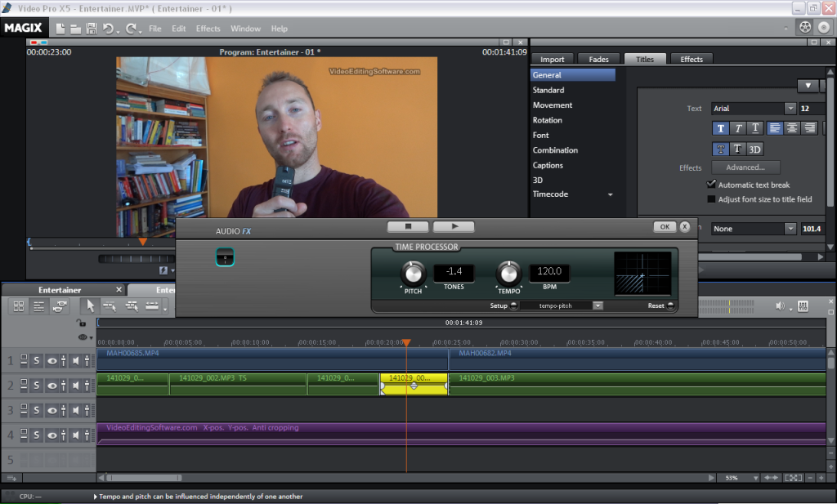837x504 pixels.
Task: Toggle track 1 visibility with the eye icon
Action: tap(52, 359)
